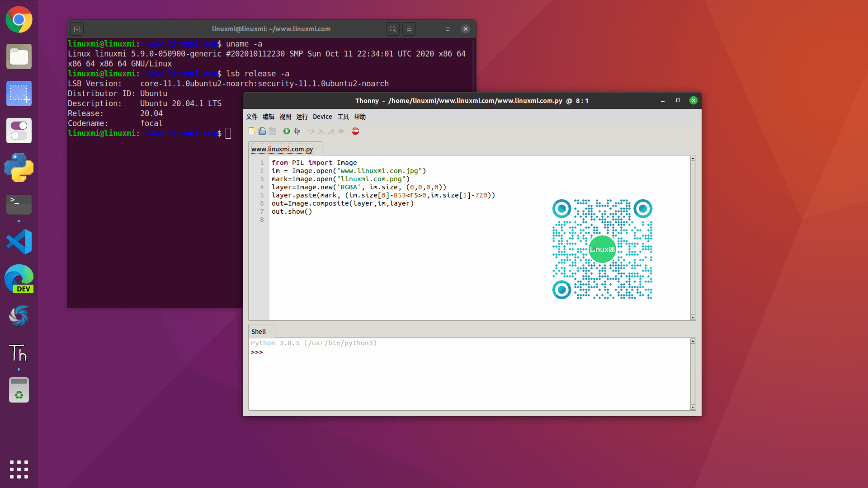Minimize the terminal window
Screen dimensions: 868x488
click(429, 29)
